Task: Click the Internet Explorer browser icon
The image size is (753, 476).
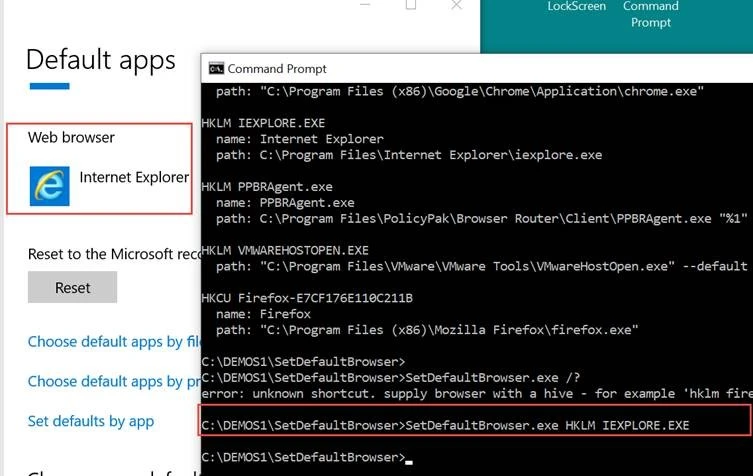Action: click(50, 185)
